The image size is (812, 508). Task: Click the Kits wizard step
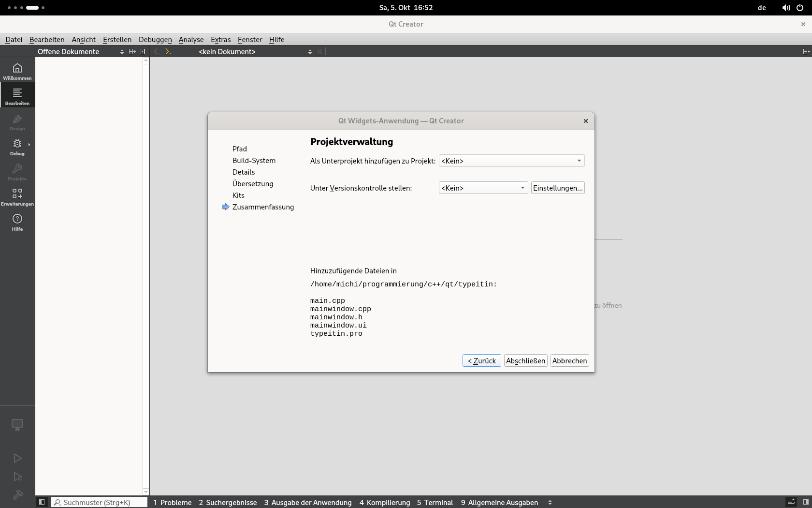[238, 195]
